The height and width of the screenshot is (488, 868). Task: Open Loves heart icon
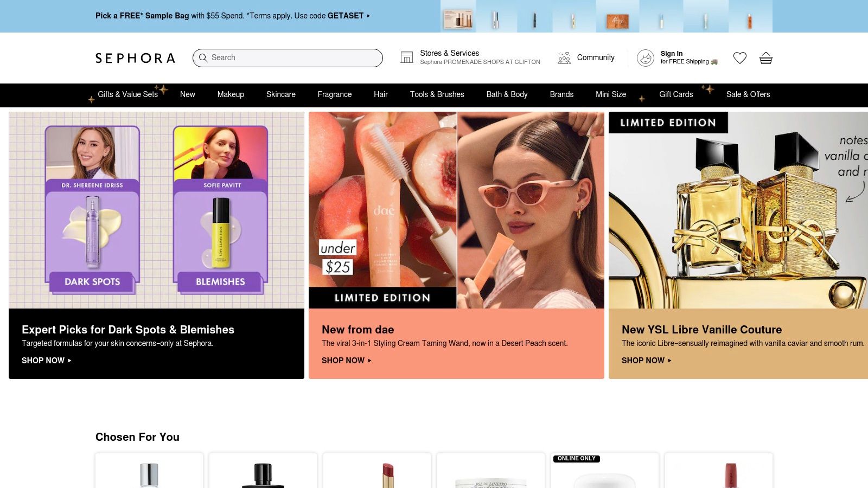pyautogui.click(x=740, y=58)
